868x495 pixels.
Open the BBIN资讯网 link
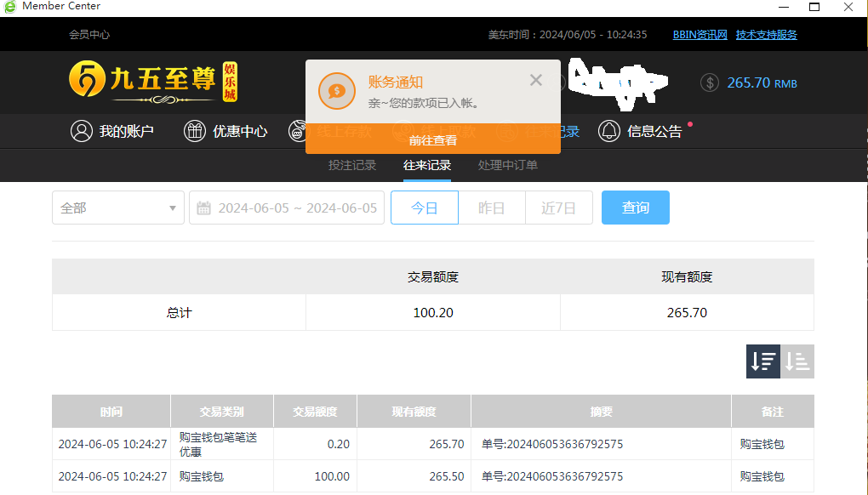(x=700, y=34)
